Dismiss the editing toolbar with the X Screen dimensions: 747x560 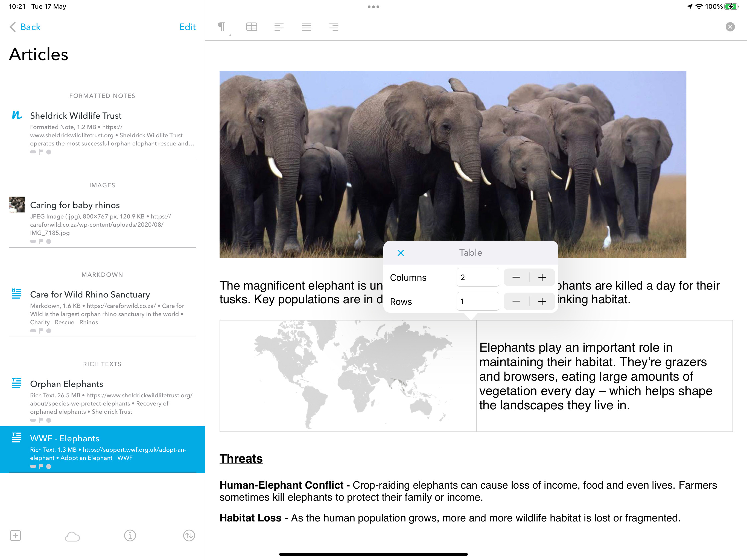[730, 27]
